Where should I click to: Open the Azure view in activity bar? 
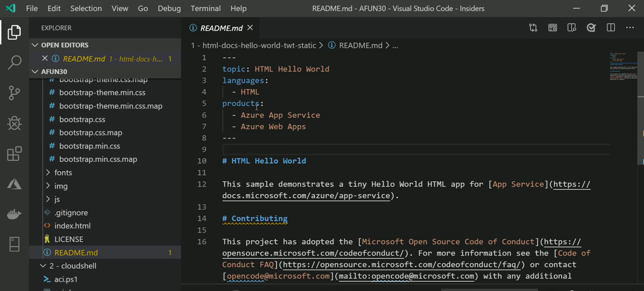(x=15, y=184)
